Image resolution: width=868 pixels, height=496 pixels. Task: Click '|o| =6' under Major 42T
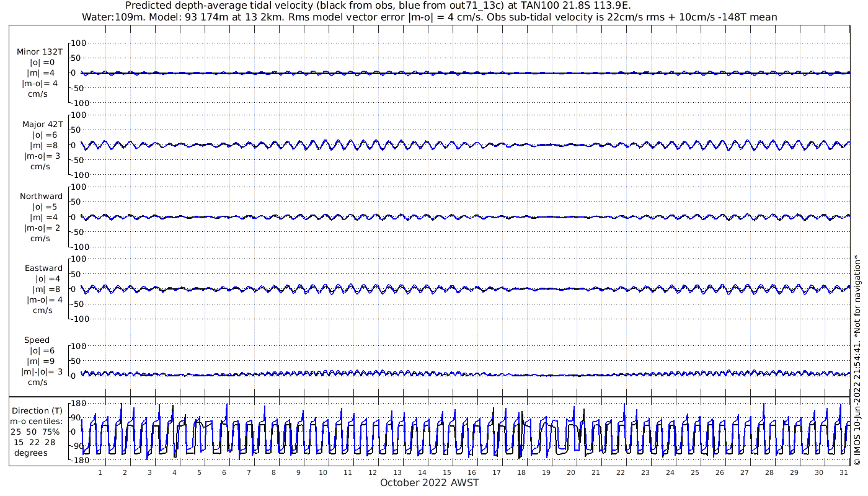coord(44,135)
